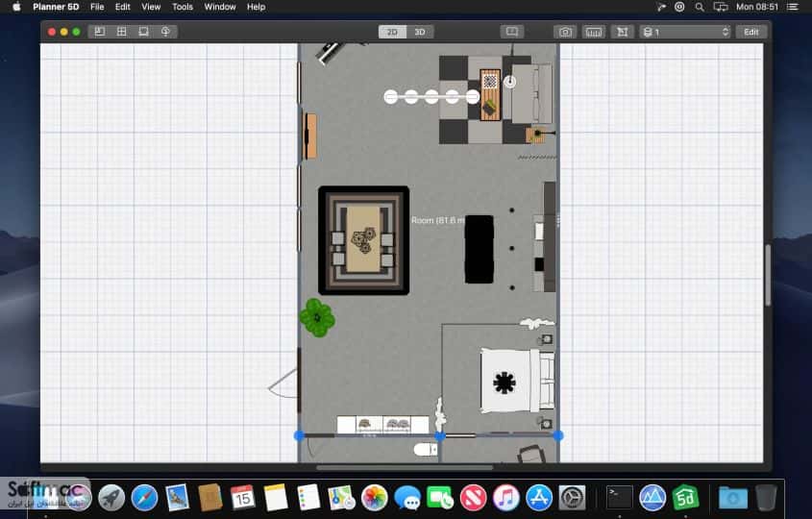Open the Interior furniture tool
This screenshot has width=812, height=519.
(x=143, y=32)
